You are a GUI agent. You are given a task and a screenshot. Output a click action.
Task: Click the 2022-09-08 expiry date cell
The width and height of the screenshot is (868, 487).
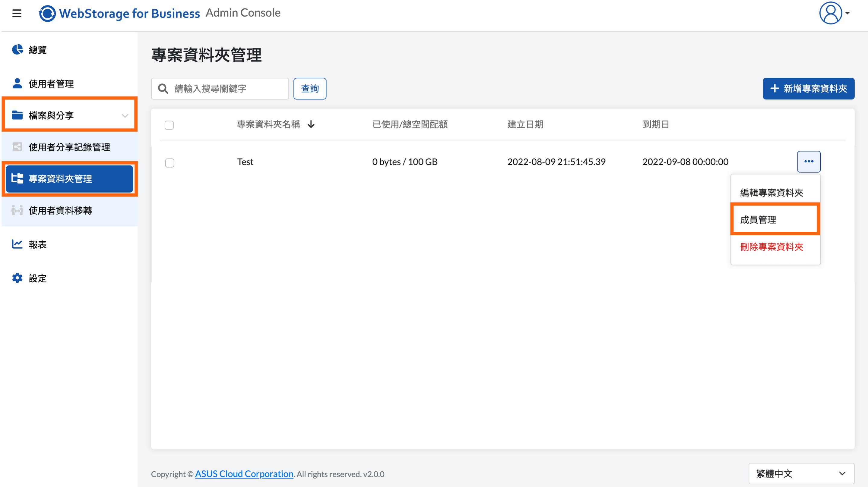click(685, 162)
